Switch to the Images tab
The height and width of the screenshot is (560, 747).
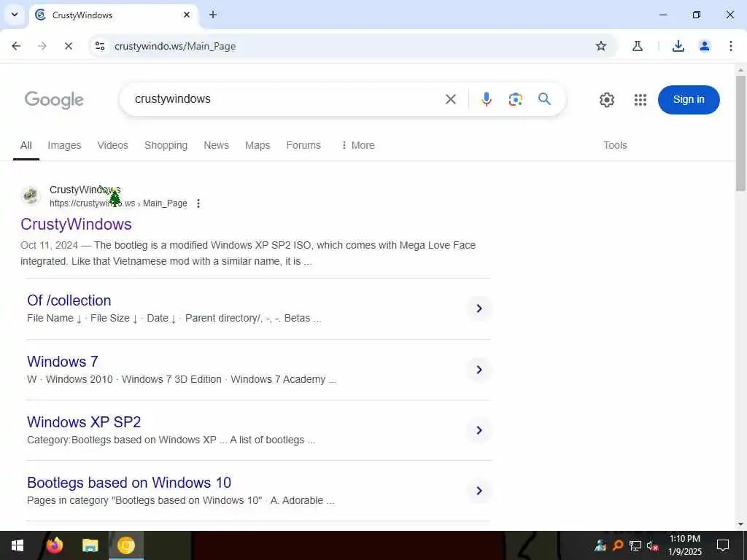64,145
